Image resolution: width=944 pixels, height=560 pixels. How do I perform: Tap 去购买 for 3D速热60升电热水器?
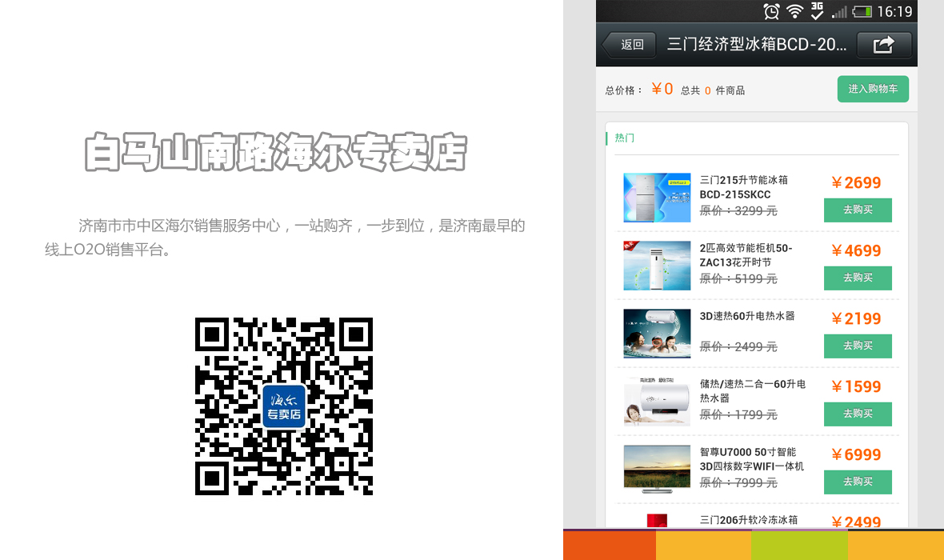858,346
